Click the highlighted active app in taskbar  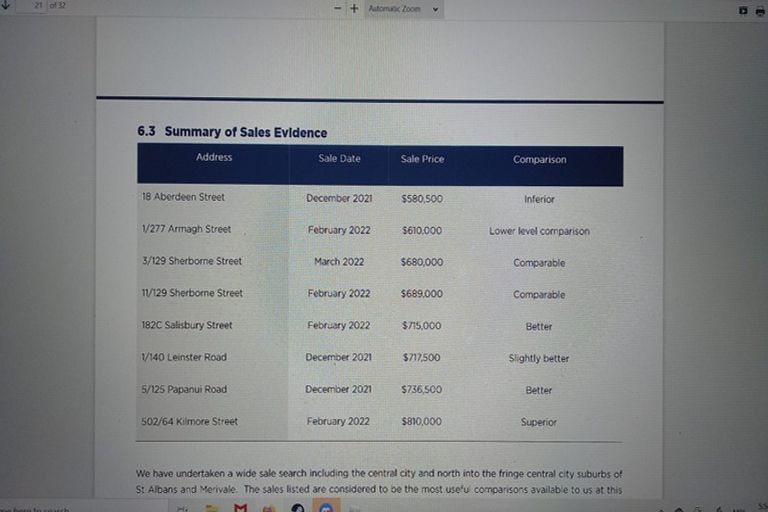326,508
